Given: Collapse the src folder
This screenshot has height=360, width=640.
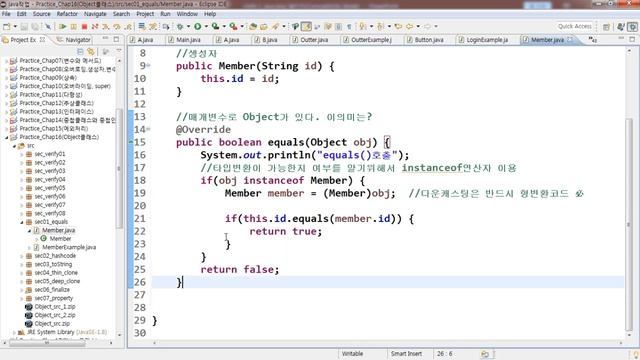Looking at the screenshot, I should [x=14, y=146].
